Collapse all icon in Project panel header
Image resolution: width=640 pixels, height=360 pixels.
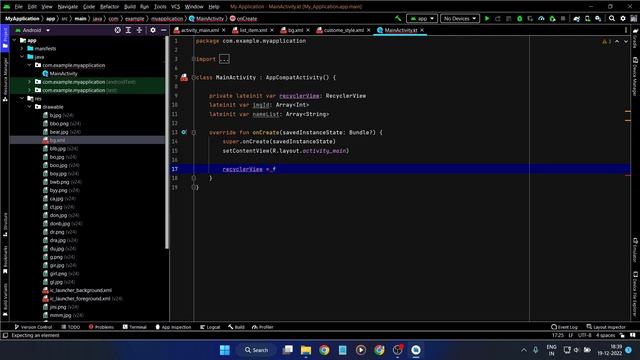click(x=139, y=30)
